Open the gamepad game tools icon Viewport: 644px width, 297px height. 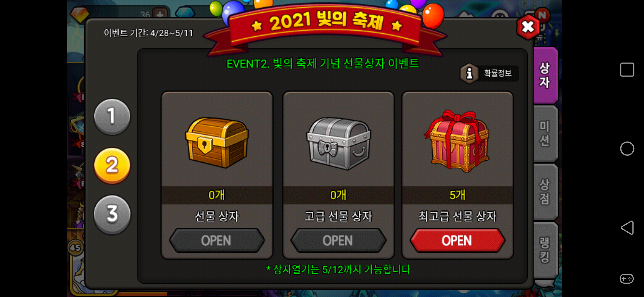pos(626,278)
